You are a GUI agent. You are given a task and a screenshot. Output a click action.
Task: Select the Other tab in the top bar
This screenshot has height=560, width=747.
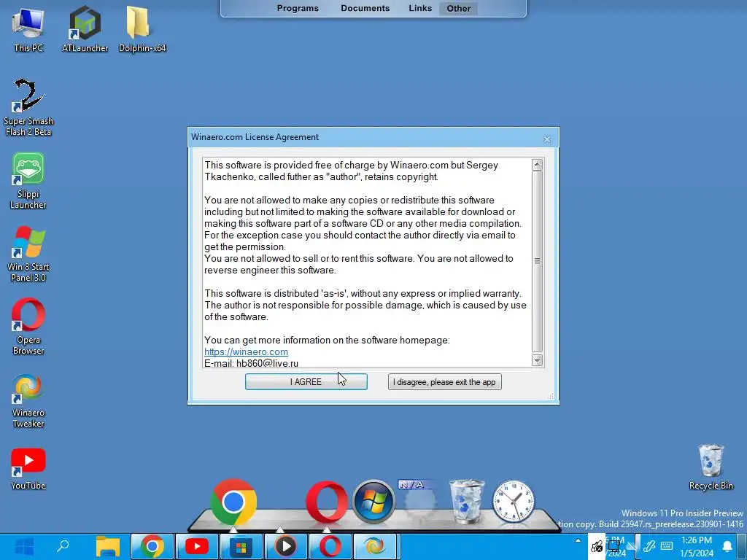coord(458,8)
